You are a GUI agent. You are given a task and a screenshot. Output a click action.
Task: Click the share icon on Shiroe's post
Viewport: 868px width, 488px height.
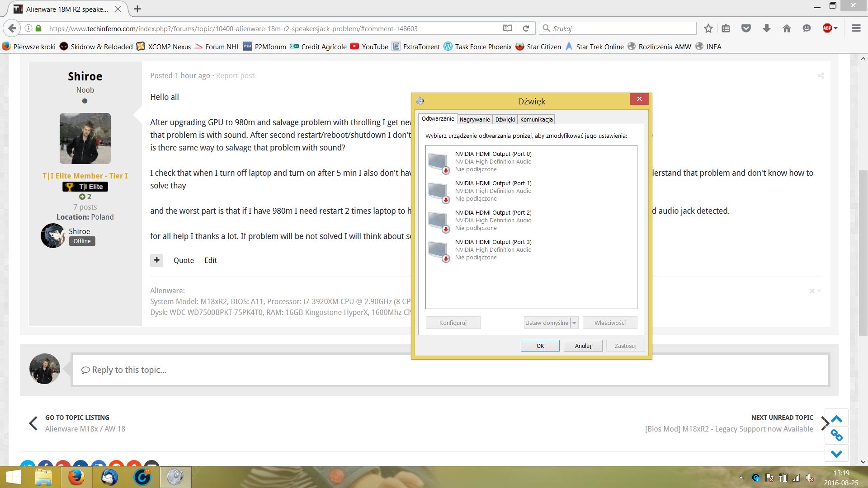[x=821, y=75]
